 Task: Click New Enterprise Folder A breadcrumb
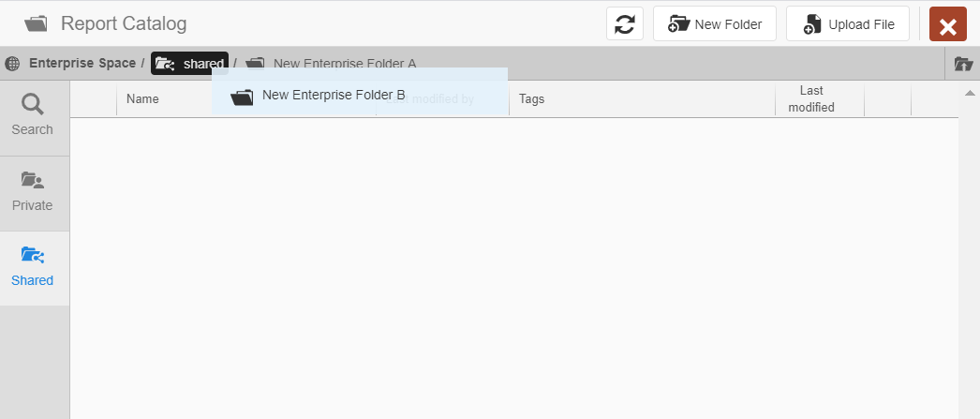(x=344, y=64)
